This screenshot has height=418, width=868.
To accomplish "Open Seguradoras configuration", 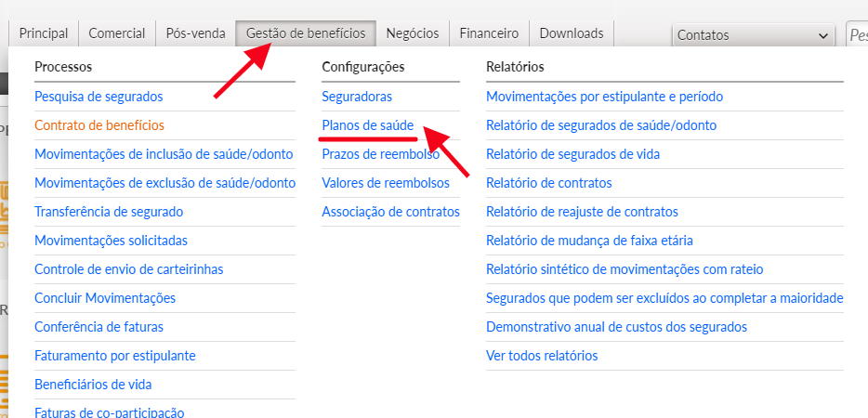I will 357,97.
